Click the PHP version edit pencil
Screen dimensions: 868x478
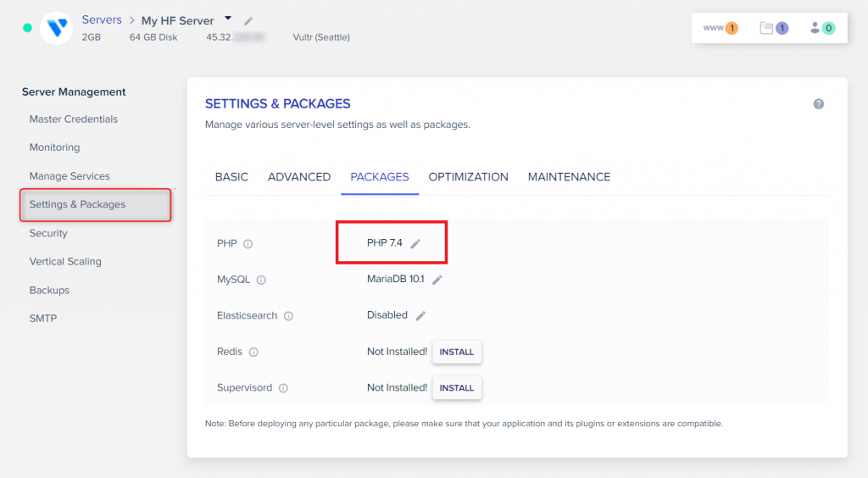pos(415,244)
